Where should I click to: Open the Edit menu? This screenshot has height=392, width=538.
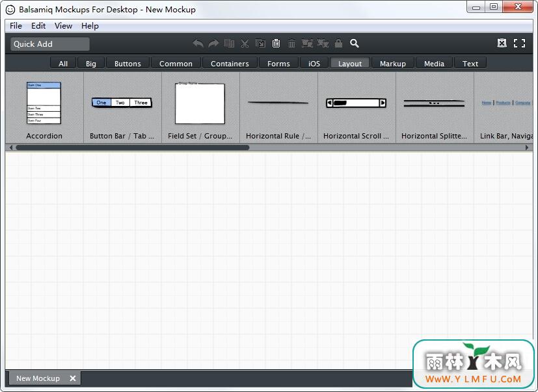(x=38, y=26)
